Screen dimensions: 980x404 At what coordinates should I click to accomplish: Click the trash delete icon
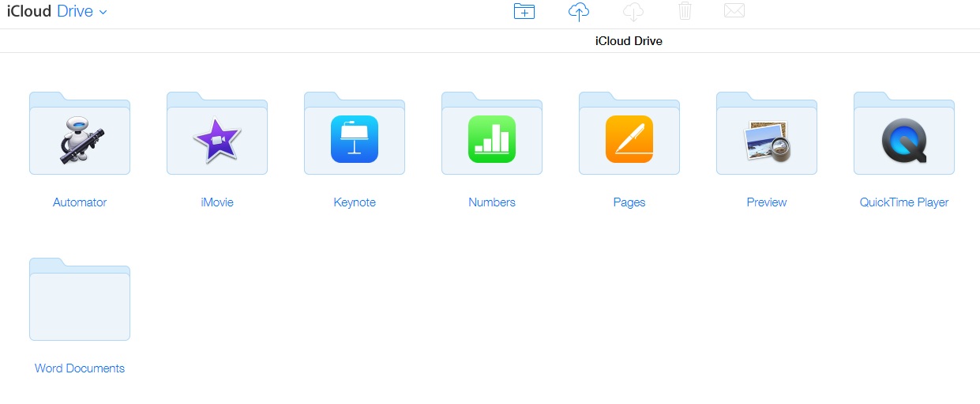[685, 11]
